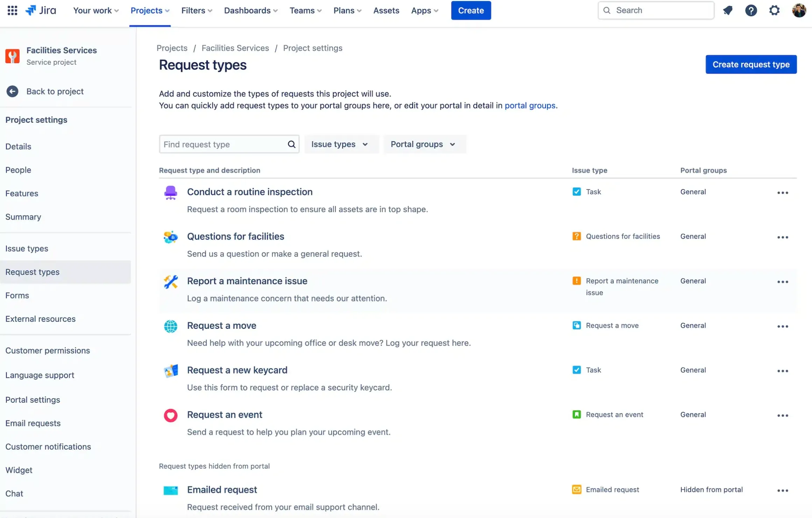Click the Report a maintenance issue tools icon
812x518 pixels.
coord(171,282)
